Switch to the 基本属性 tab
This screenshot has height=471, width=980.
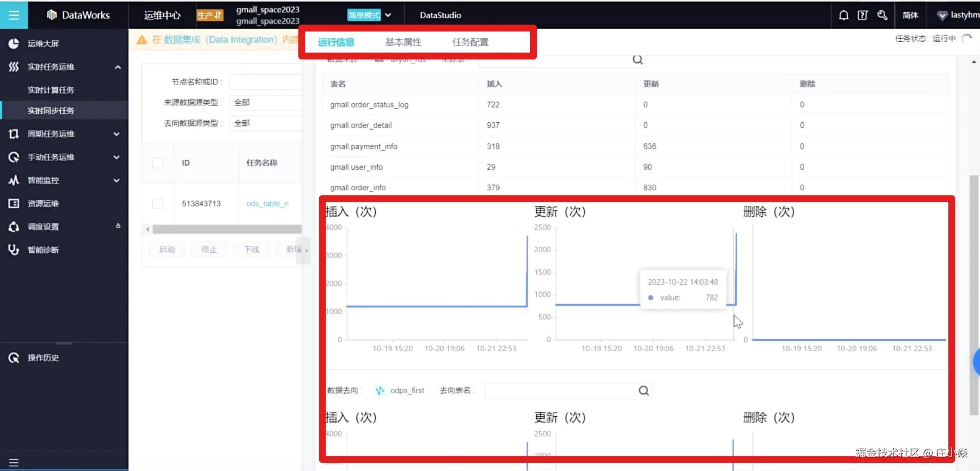(403, 42)
